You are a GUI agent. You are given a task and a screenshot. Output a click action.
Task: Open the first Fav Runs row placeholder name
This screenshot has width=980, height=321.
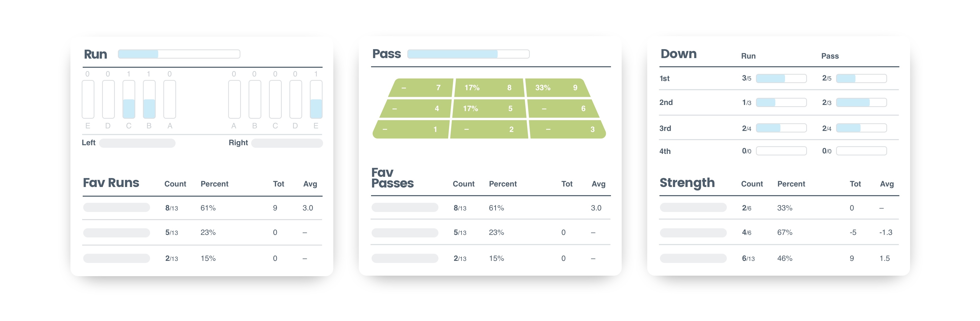[x=116, y=208]
